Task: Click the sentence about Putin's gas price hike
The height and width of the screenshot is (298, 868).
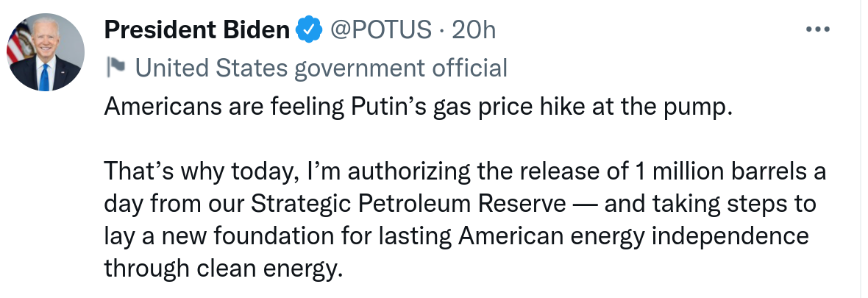Action: 419,107
